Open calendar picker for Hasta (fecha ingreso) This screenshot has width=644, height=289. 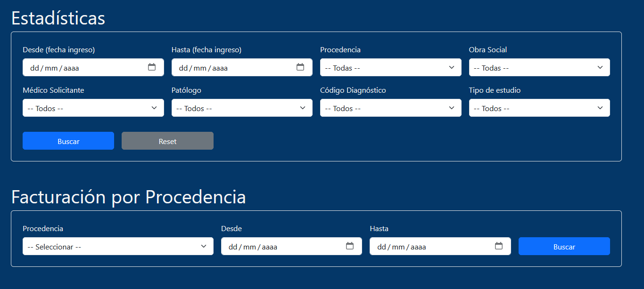(x=300, y=67)
